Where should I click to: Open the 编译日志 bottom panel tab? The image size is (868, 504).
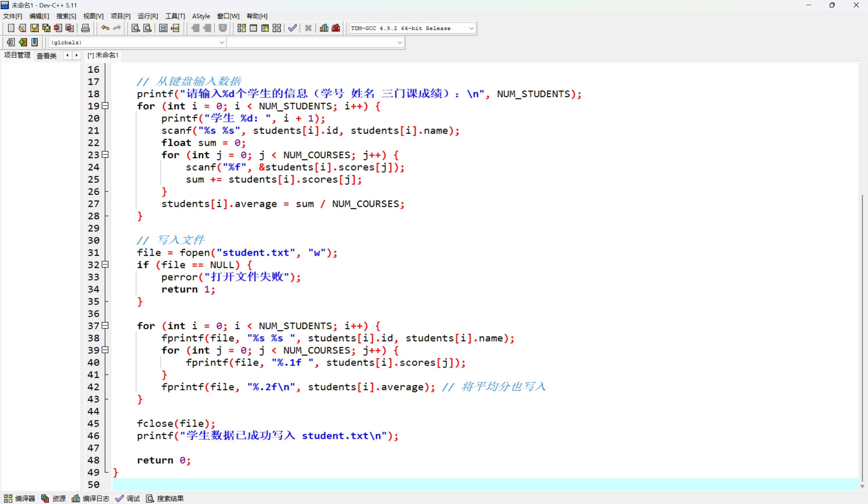91,499
